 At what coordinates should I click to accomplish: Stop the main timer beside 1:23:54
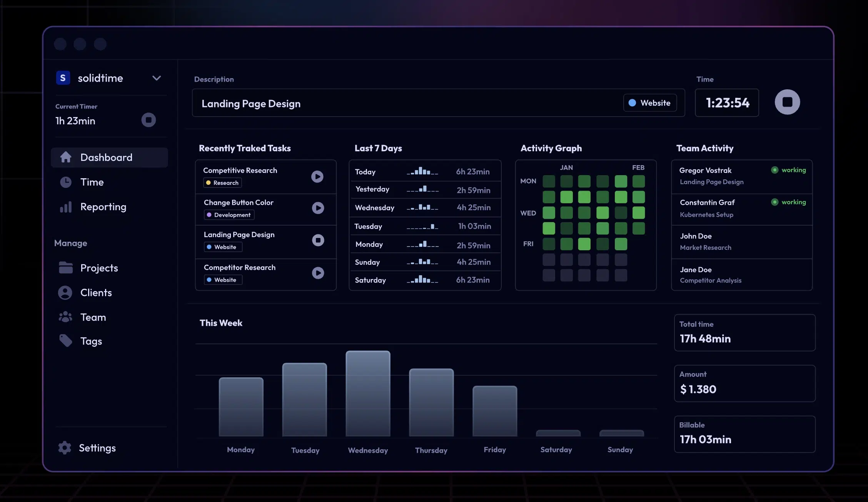click(x=787, y=102)
